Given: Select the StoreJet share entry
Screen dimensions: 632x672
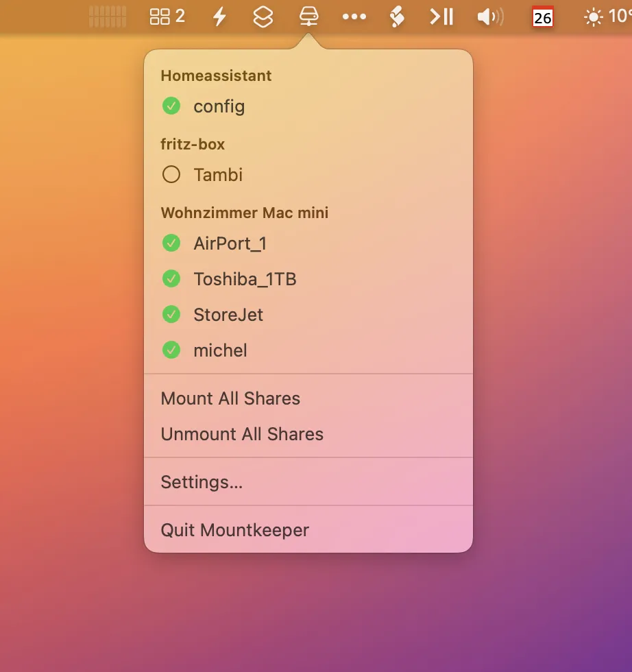Looking at the screenshot, I should pos(228,315).
